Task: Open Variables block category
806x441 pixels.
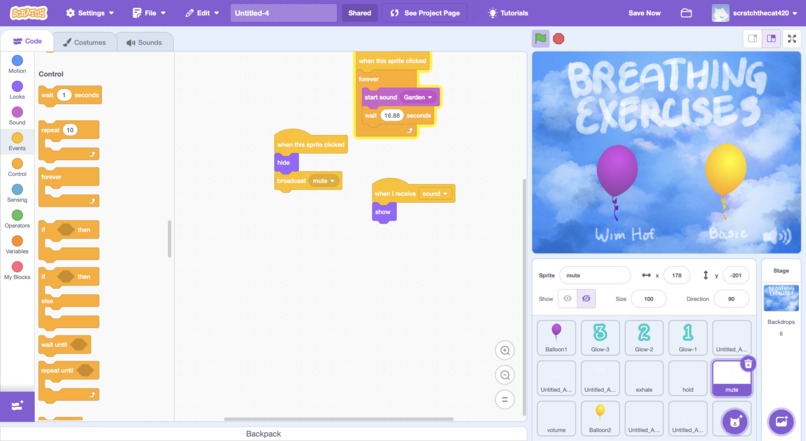Action: [x=17, y=244]
